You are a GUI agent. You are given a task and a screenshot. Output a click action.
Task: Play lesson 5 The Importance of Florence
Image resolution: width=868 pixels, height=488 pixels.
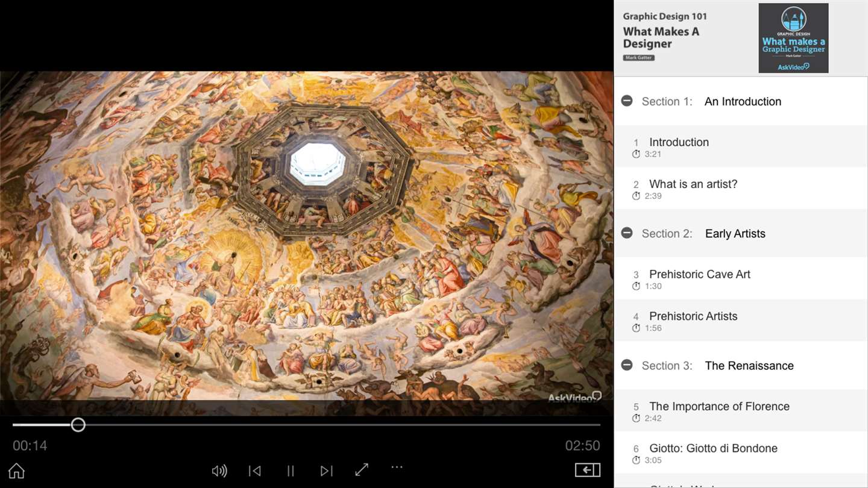coord(740,410)
